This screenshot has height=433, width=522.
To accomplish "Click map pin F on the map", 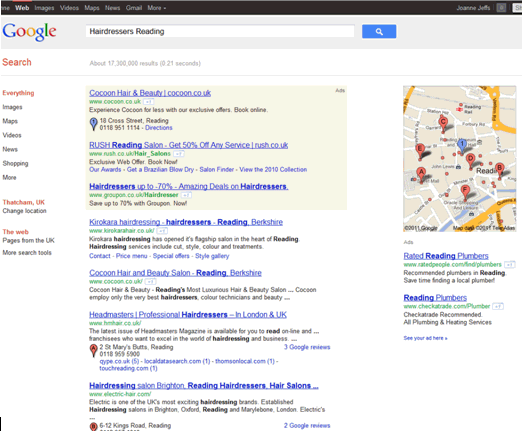I will [x=465, y=193].
